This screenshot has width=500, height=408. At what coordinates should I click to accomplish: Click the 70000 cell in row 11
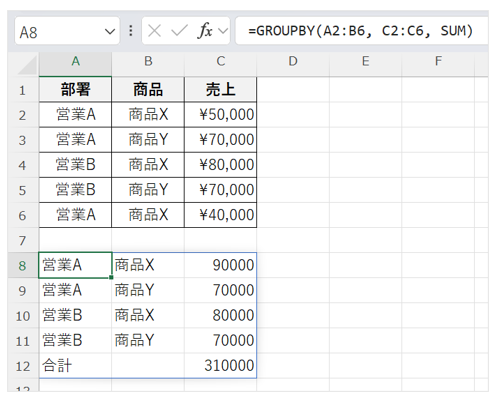coord(221,341)
